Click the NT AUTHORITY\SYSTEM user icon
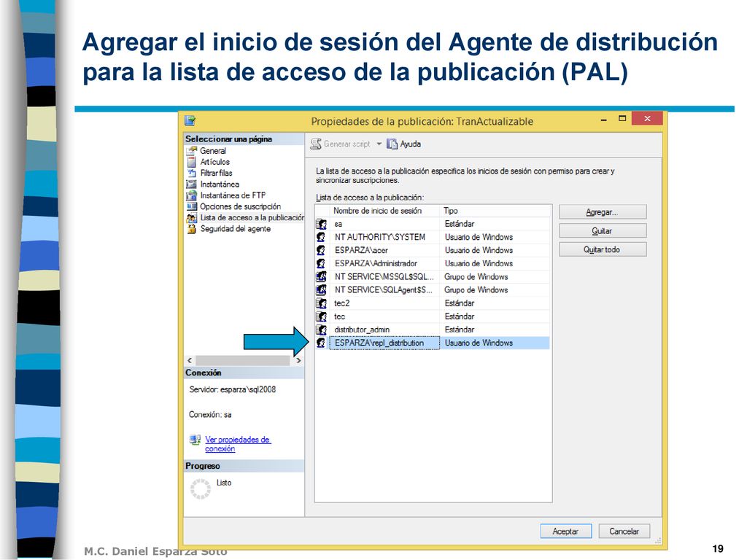The height and width of the screenshot is (560, 747). point(322,237)
